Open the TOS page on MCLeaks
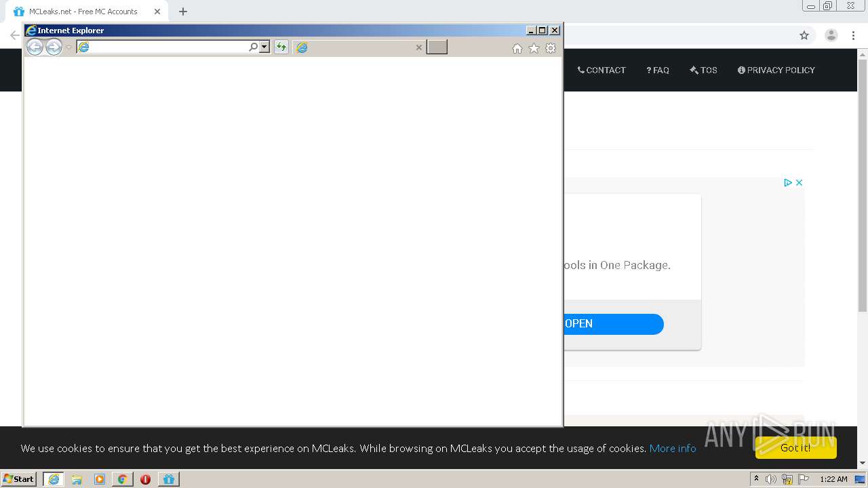This screenshot has height=488, width=868. click(x=703, y=70)
